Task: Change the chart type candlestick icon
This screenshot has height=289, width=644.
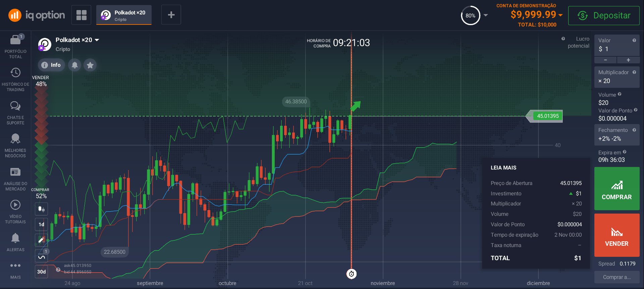Action: 41,209
